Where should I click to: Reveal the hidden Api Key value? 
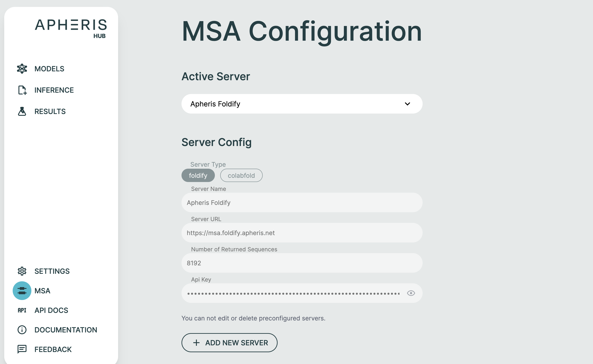[x=411, y=293]
